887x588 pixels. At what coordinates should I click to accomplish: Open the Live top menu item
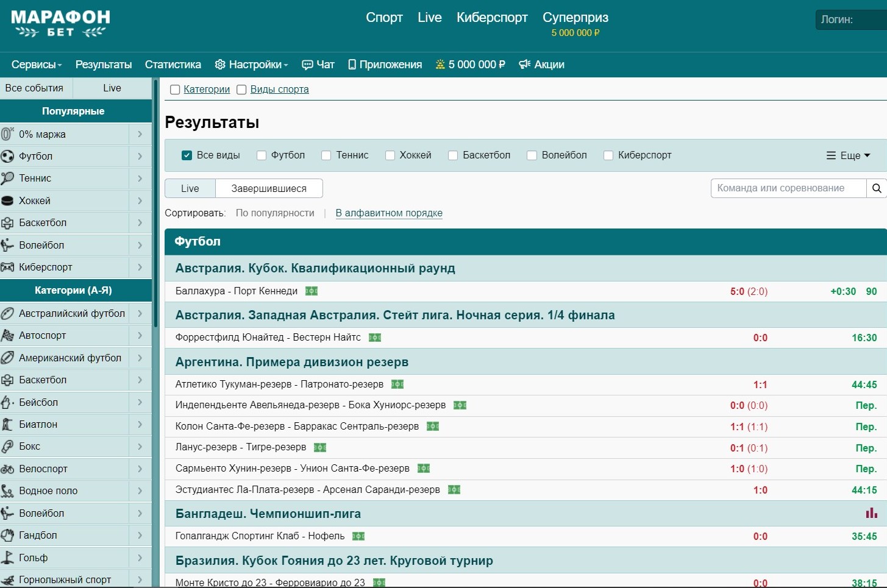tap(430, 18)
